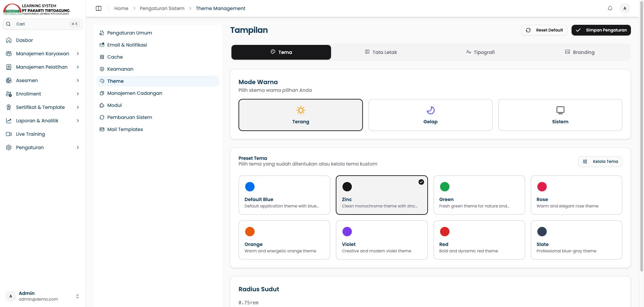Select the Gelap color mode
The height and width of the screenshot is (307, 644).
tap(430, 115)
